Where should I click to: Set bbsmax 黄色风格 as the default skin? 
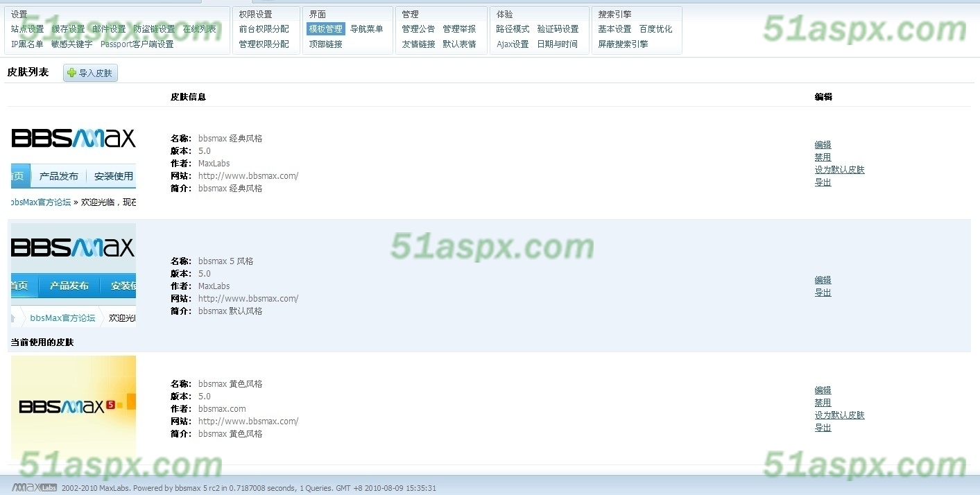839,415
